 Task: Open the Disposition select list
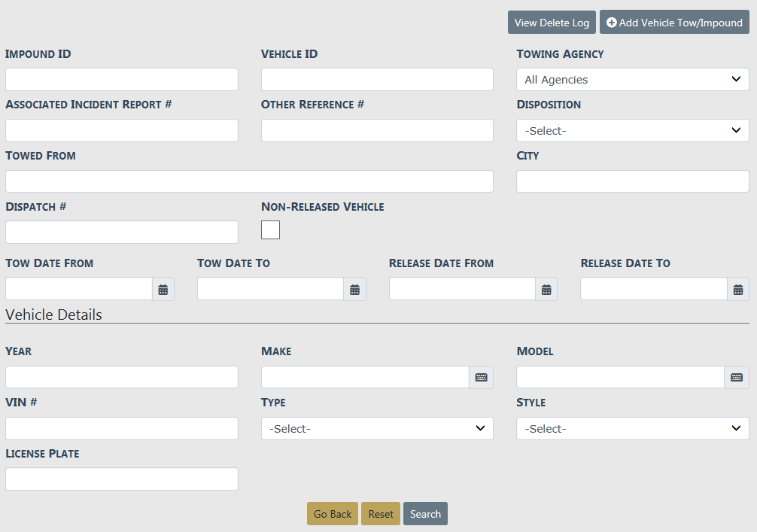pos(632,131)
